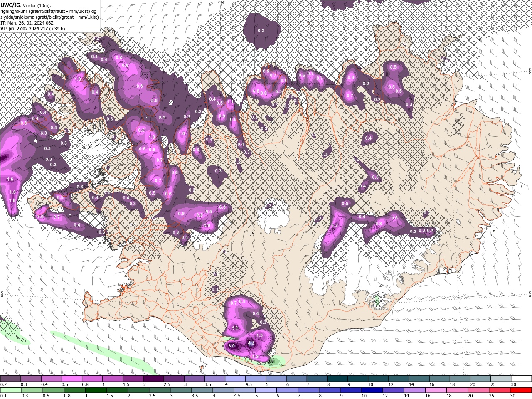Choose the lower-scale red swatch starting at 25
This screenshot has height=399, width=532.
point(500,390)
